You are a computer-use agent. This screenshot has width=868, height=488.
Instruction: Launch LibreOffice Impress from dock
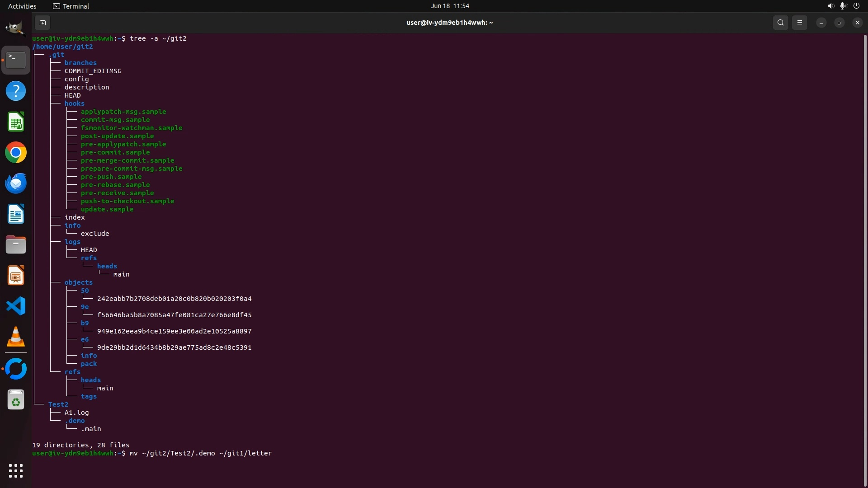(x=16, y=276)
